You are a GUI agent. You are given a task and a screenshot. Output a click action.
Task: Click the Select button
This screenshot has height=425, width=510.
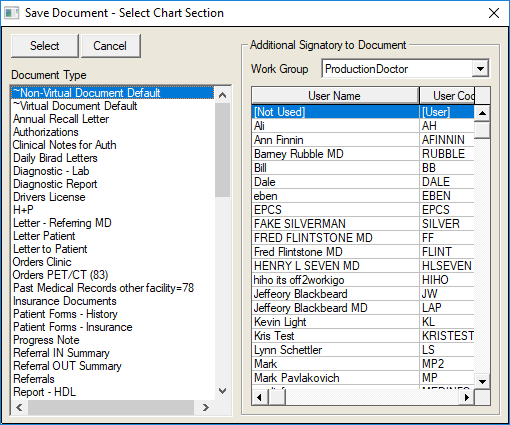[x=45, y=46]
